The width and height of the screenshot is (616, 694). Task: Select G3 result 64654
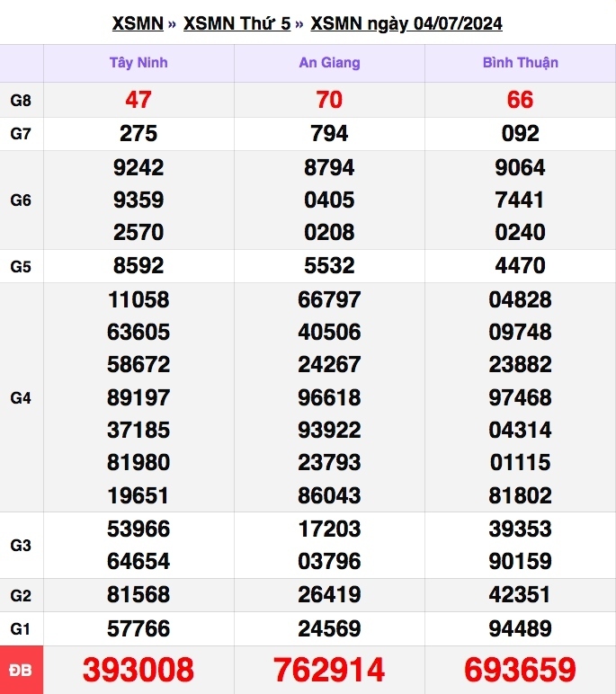click(x=138, y=561)
